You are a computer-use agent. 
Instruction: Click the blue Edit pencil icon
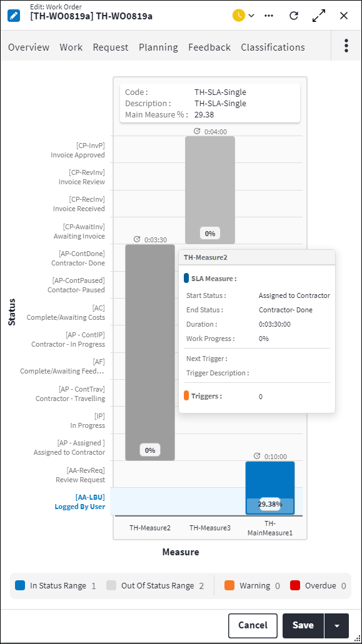pos(14,14)
